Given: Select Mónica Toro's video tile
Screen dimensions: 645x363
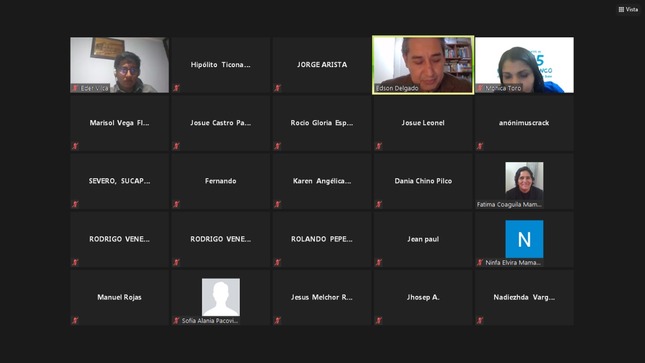Looking at the screenshot, I should [x=524, y=65].
